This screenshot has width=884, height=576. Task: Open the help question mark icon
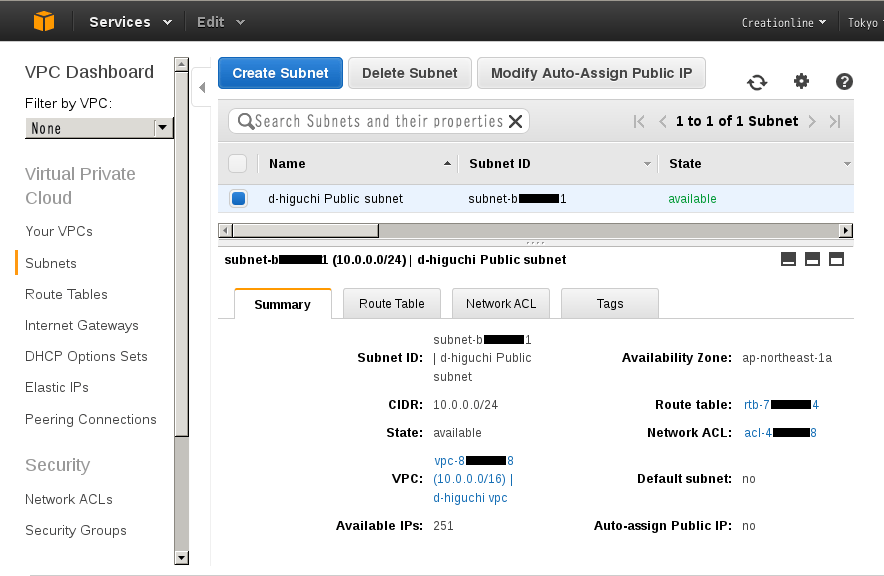[x=844, y=82]
